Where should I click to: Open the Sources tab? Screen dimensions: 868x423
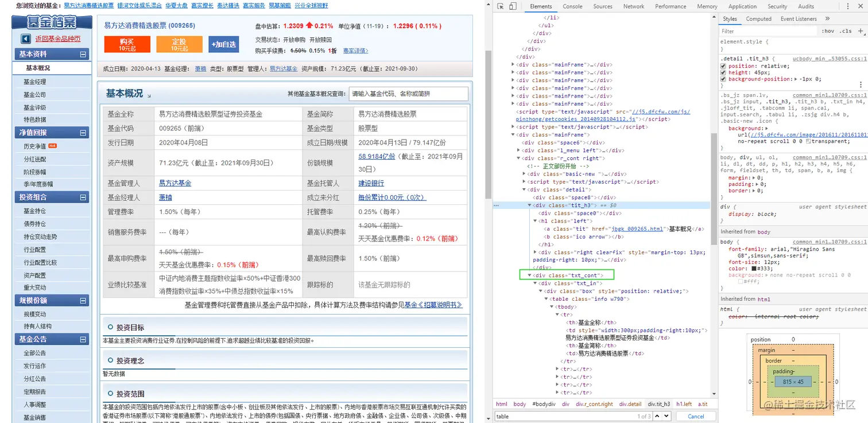(x=603, y=6)
